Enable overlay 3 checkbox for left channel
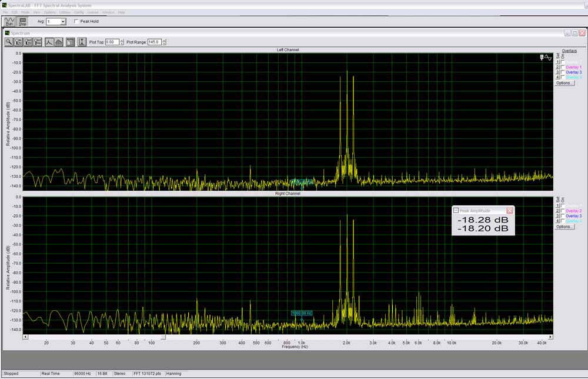The image size is (588, 379). coord(563,72)
